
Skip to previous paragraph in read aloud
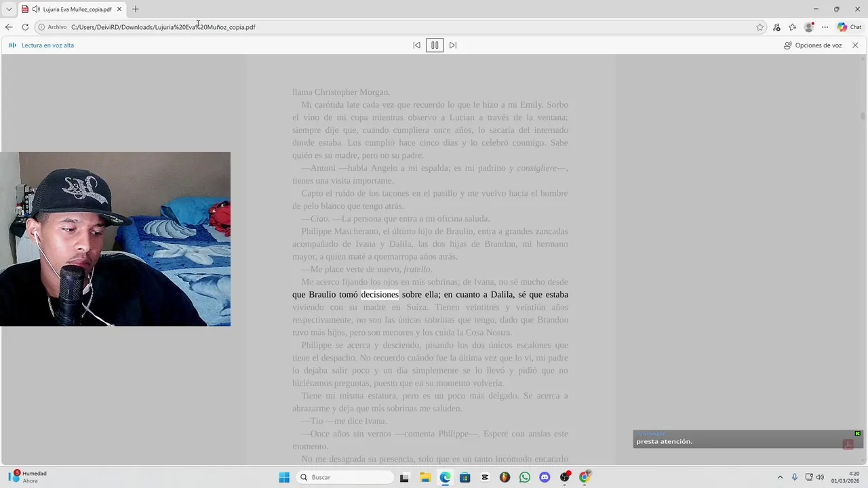[416, 45]
